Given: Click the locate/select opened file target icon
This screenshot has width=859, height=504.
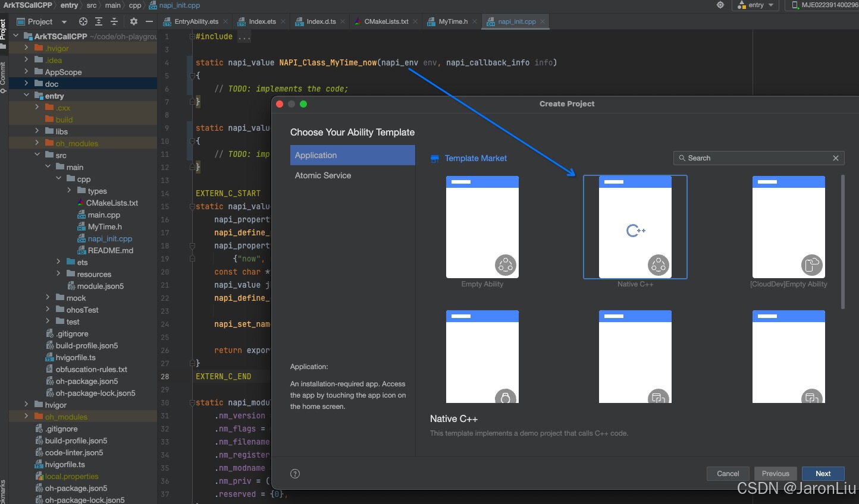Looking at the screenshot, I should (83, 21).
